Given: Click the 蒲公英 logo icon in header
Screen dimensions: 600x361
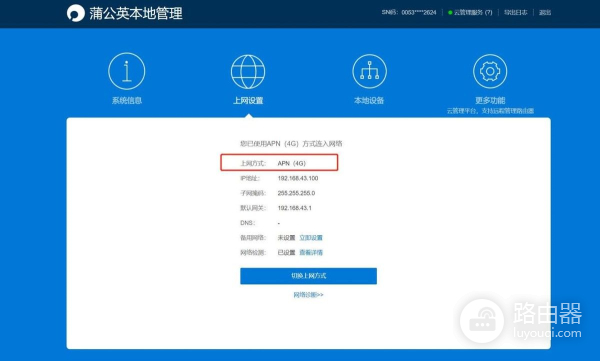Looking at the screenshot, I should click(x=76, y=13).
